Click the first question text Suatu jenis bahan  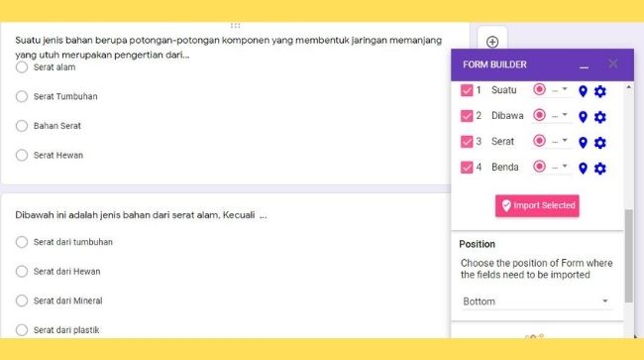point(228,48)
